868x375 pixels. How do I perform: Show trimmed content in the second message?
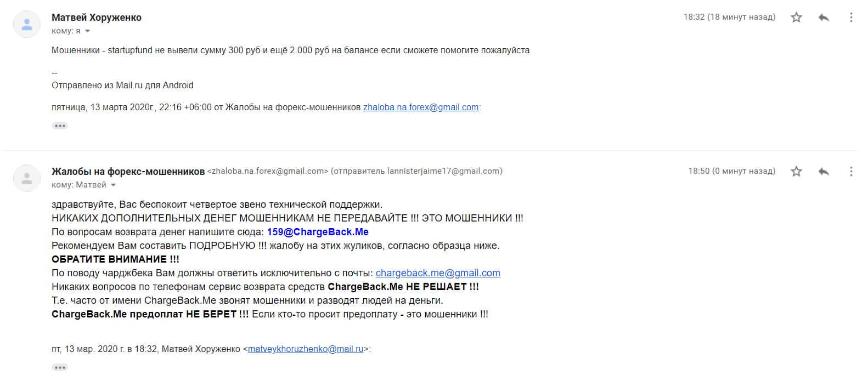(x=59, y=367)
